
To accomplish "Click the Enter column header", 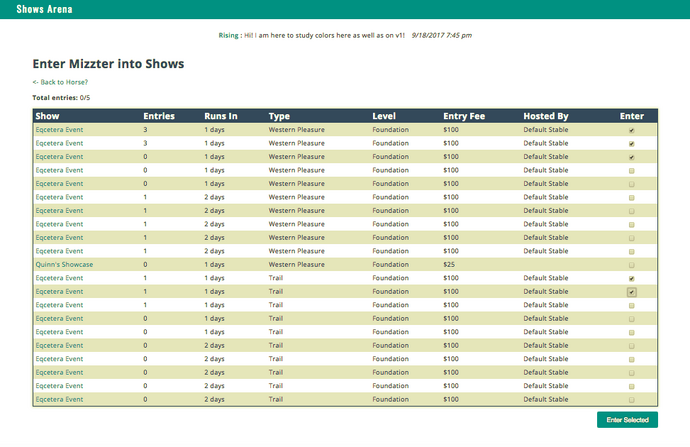I will point(631,116).
